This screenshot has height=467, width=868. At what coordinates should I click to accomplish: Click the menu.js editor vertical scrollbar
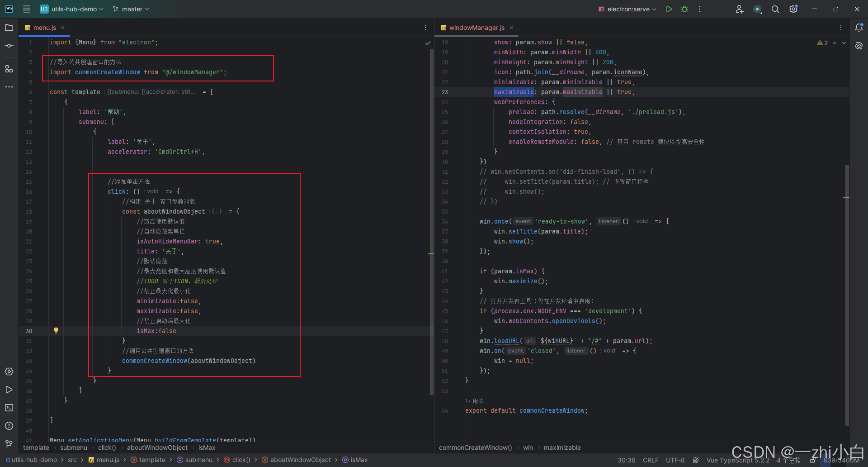click(431, 222)
